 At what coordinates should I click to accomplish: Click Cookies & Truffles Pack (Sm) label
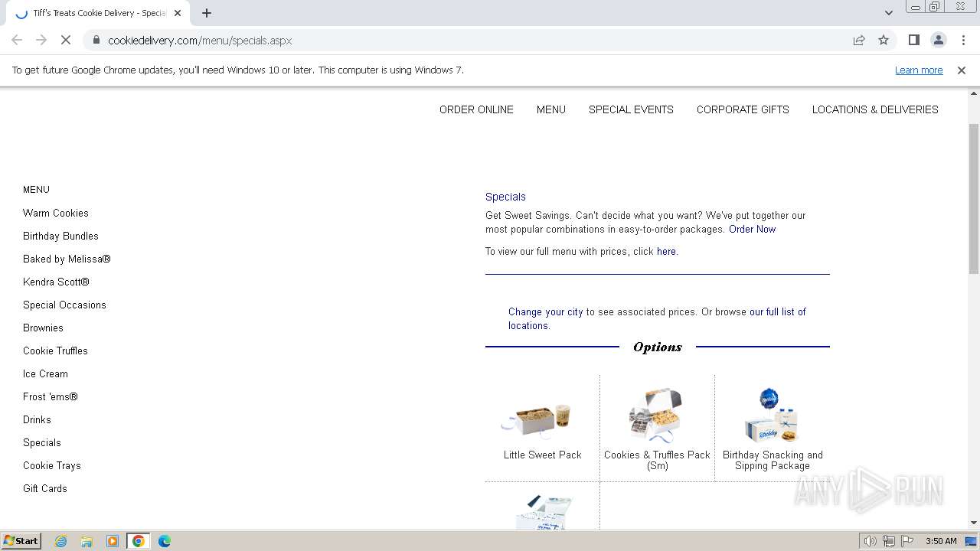pos(657,460)
